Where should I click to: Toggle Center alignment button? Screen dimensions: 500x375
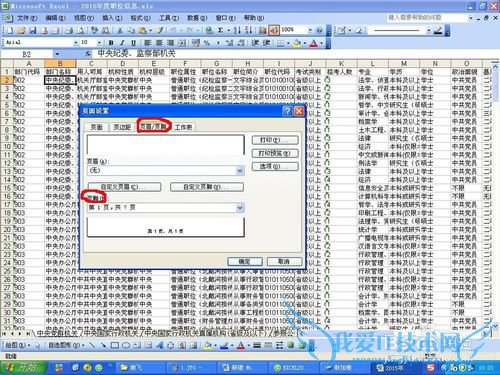(159, 43)
